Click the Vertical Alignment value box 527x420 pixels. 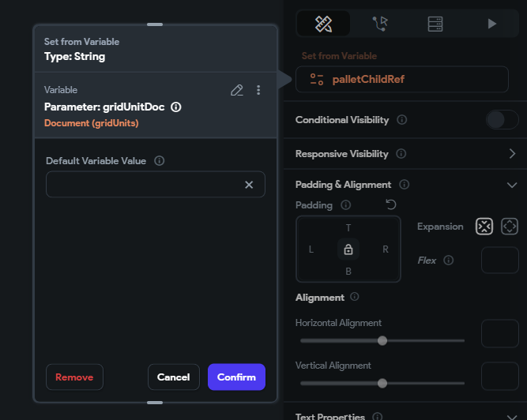(500, 376)
